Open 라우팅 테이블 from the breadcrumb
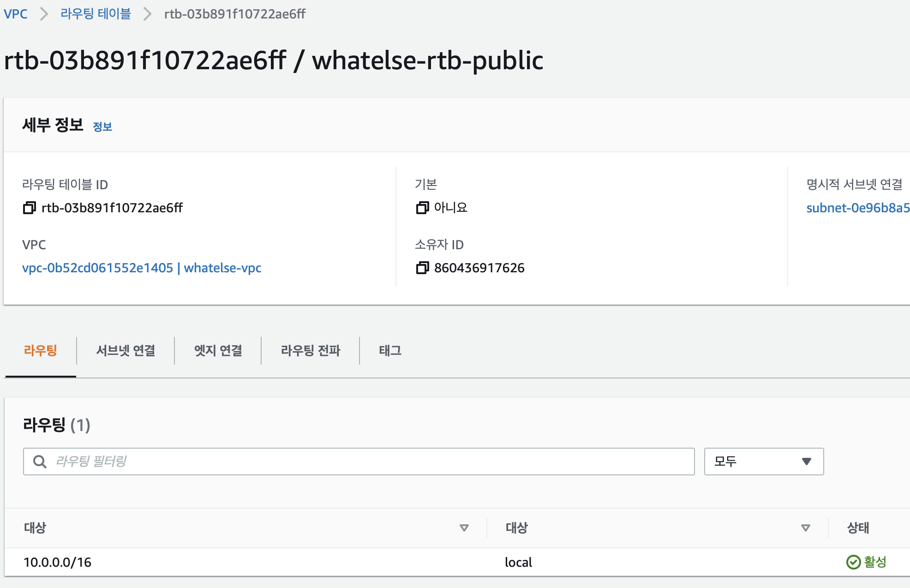The image size is (910, 588). [96, 14]
